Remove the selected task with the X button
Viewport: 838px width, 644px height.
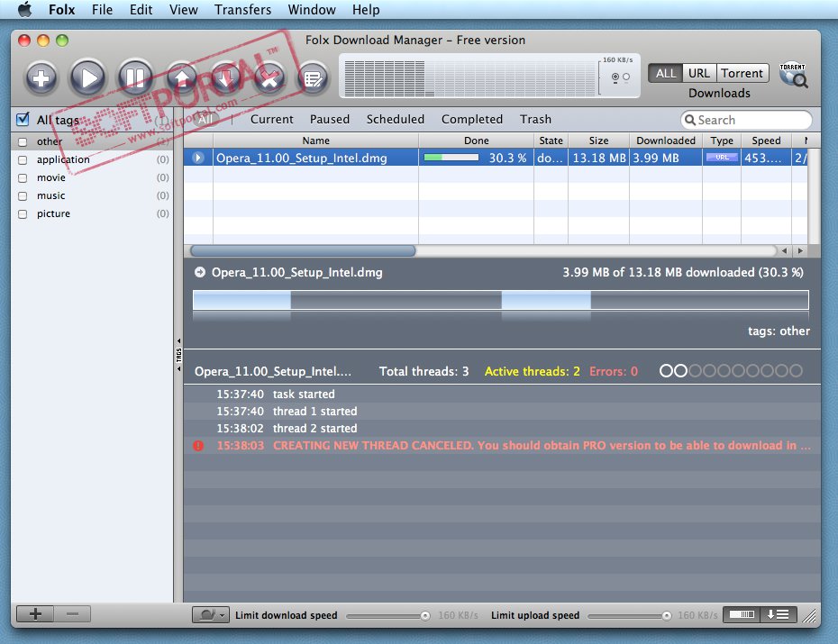269,78
